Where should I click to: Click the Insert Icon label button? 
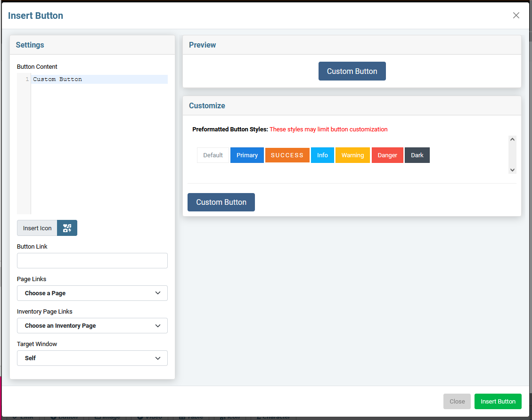[x=37, y=228]
